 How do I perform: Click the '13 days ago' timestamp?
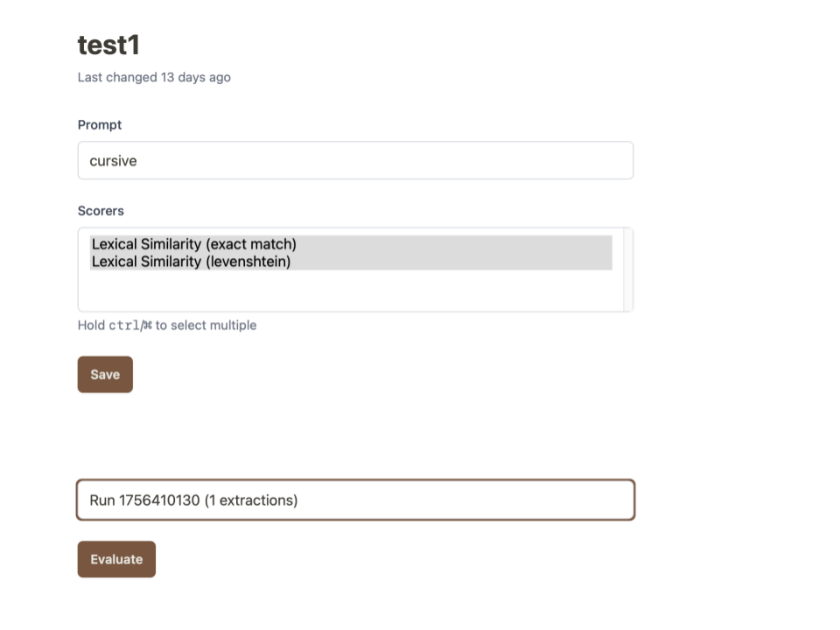[195, 77]
